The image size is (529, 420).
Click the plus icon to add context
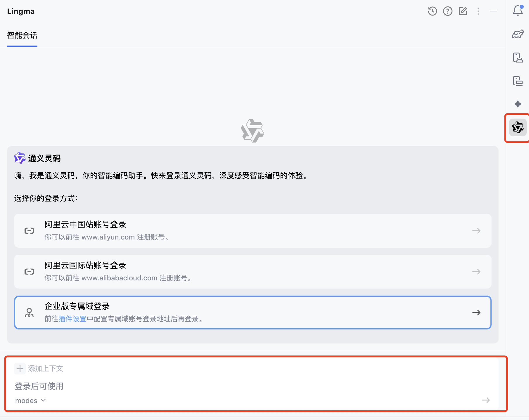coord(20,369)
